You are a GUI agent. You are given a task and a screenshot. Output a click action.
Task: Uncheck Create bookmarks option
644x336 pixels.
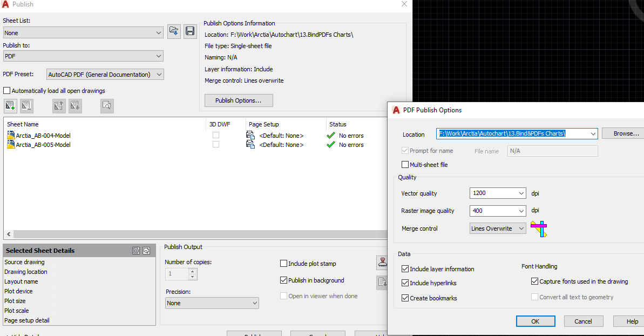[x=405, y=298]
